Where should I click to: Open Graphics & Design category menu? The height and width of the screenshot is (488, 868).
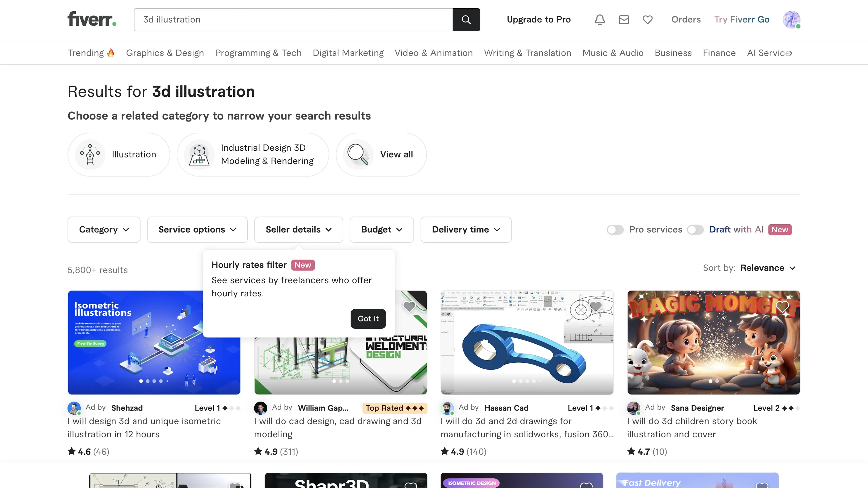pyautogui.click(x=165, y=53)
